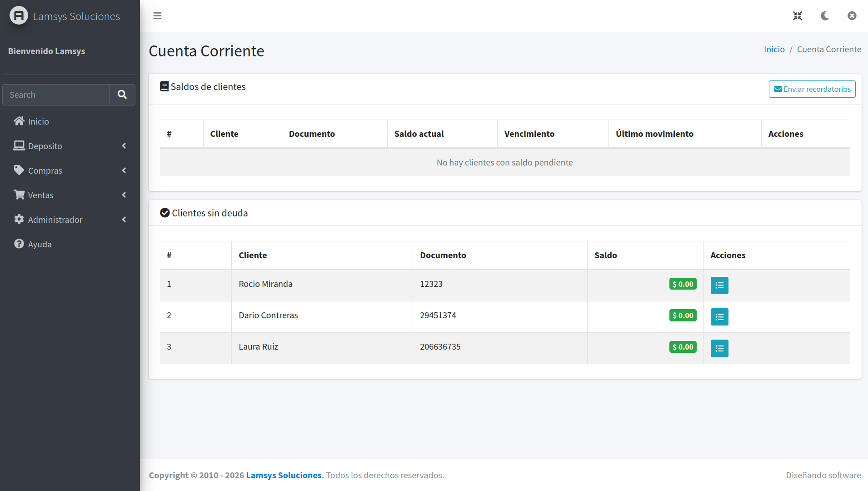Screen dimensions: 868x491
Task: Select the Rocio Miranda client name
Action: tap(266, 284)
